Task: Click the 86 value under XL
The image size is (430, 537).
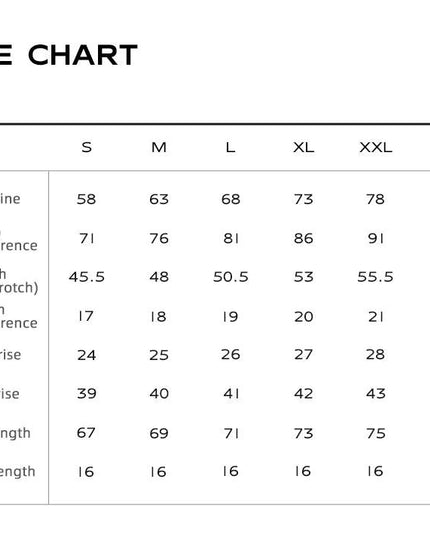Action: (x=303, y=238)
